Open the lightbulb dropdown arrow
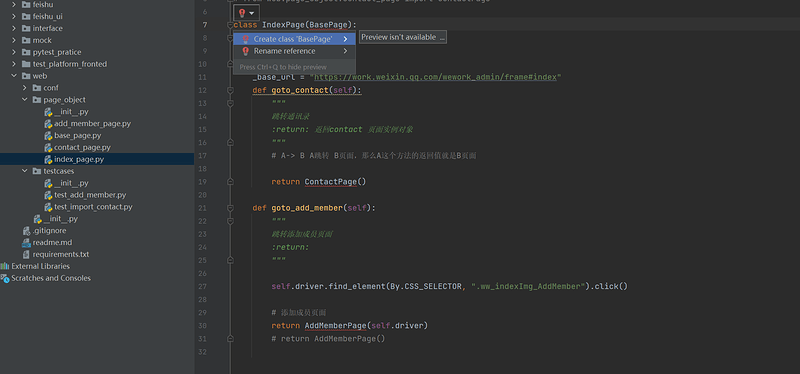 (252, 13)
